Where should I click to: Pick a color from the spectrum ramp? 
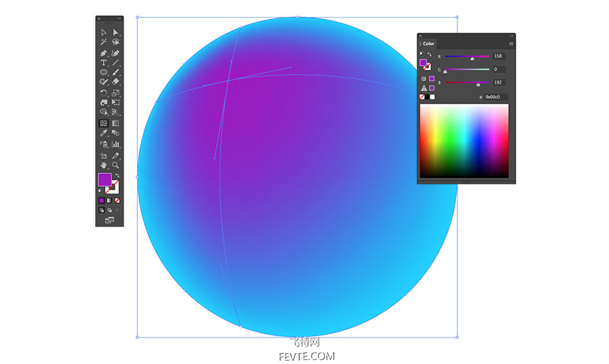click(x=464, y=141)
